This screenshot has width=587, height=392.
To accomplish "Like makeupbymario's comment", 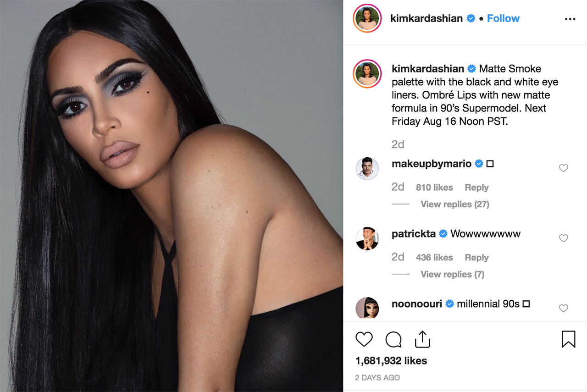I will (564, 168).
